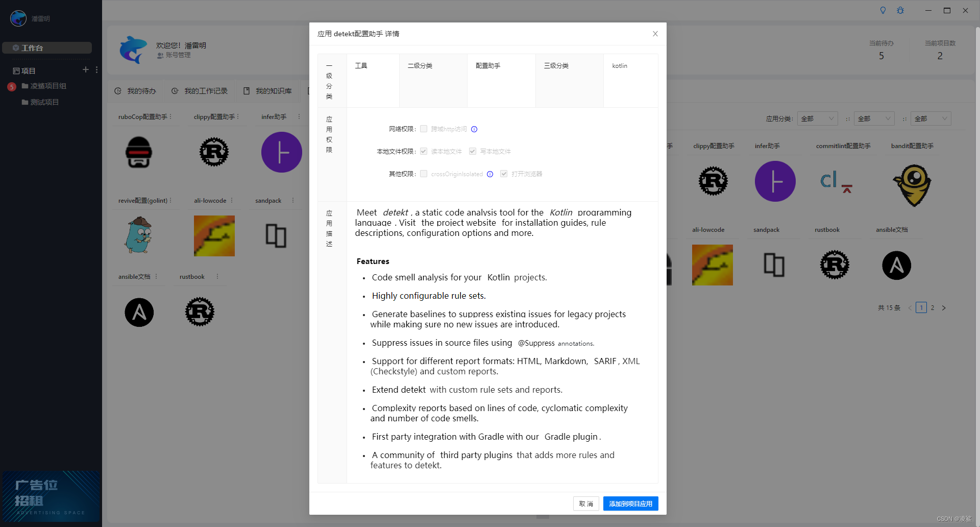Screen dimensions: 980x527
Task: Open the left clippy配置助手 Rust icon
Action: pos(214,152)
